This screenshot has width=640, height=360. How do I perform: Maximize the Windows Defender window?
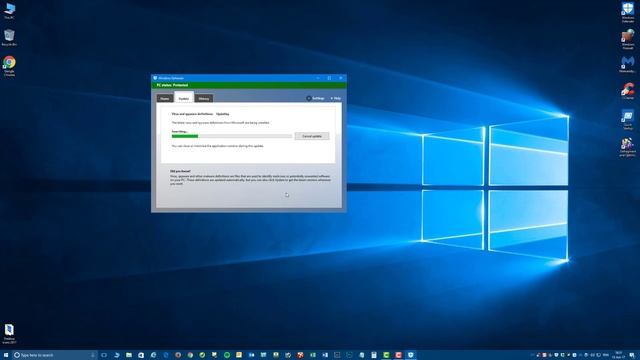(329, 78)
